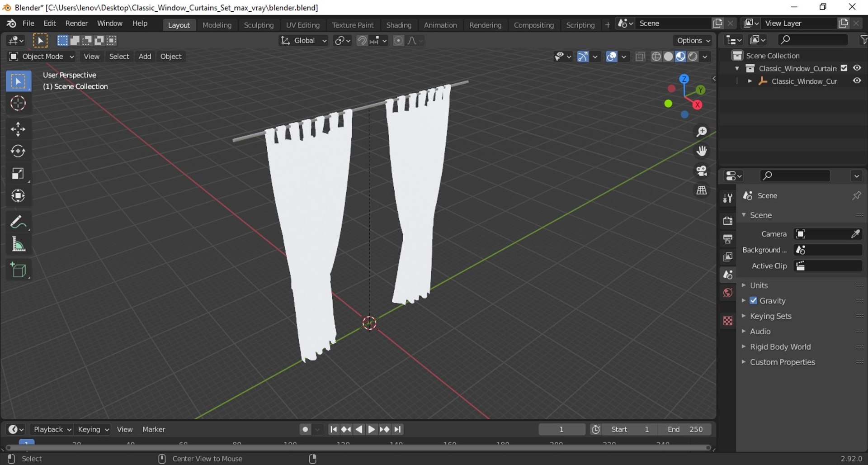Exclude Classic_Window_Curtain collection via checkbox
Image resolution: width=868 pixels, height=465 pixels.
coord(844,68)
